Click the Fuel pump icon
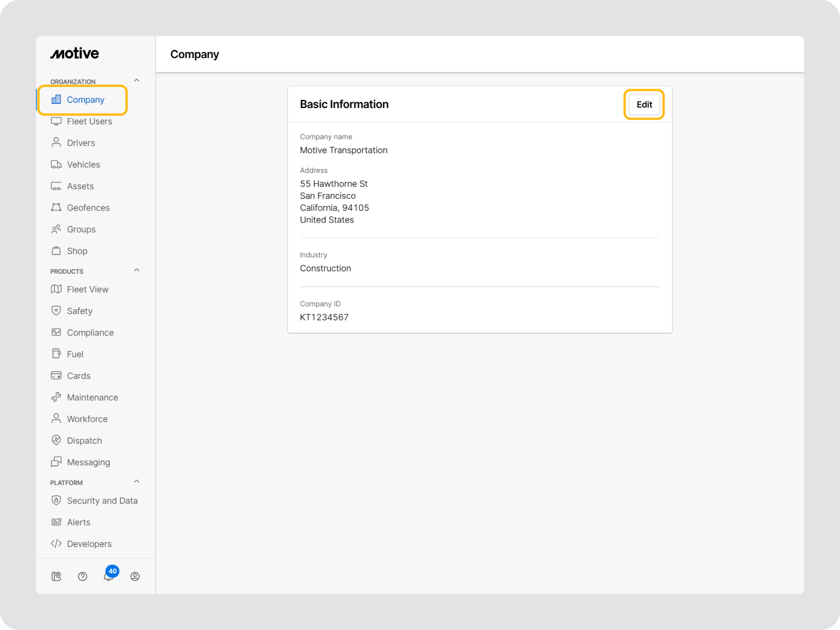Screen dimensions: 840x630 [x=56, y=353]
